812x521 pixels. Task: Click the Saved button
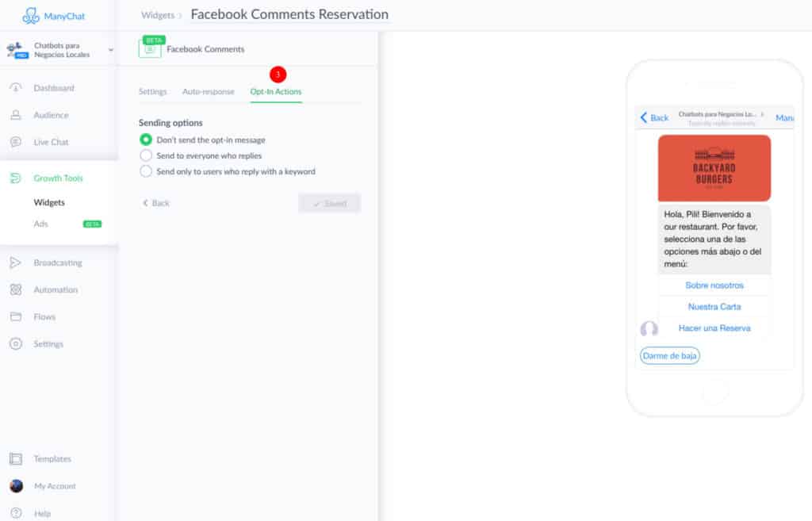point(329,204)
